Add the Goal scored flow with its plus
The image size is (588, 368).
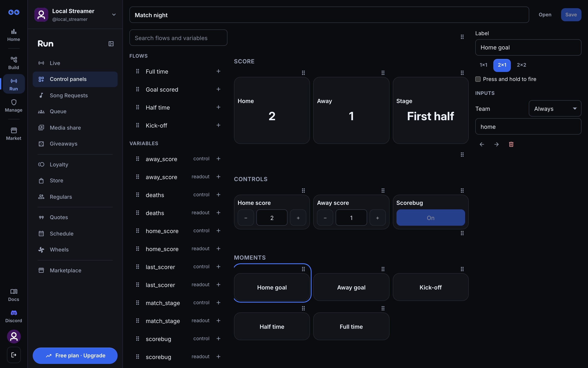click(x=218, y=89)
